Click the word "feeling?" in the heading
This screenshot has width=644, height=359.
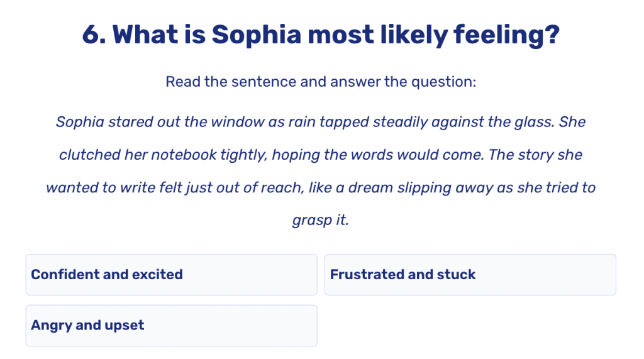tap(508, 35)
